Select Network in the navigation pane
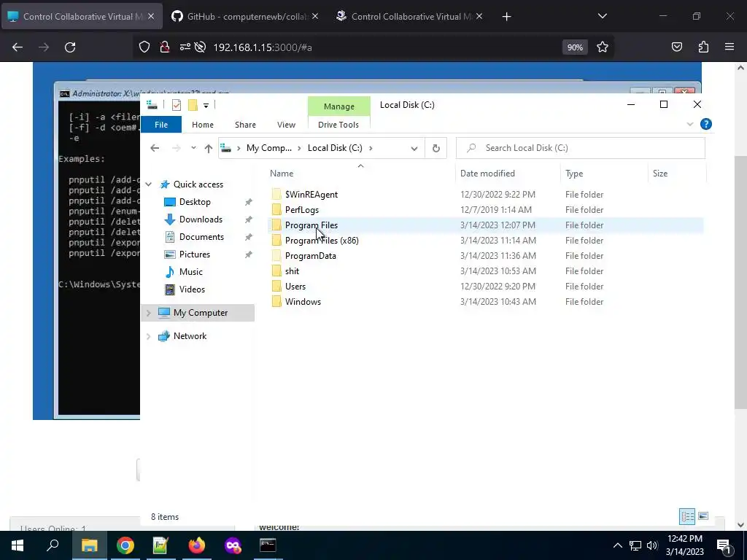 pos(190,336)
